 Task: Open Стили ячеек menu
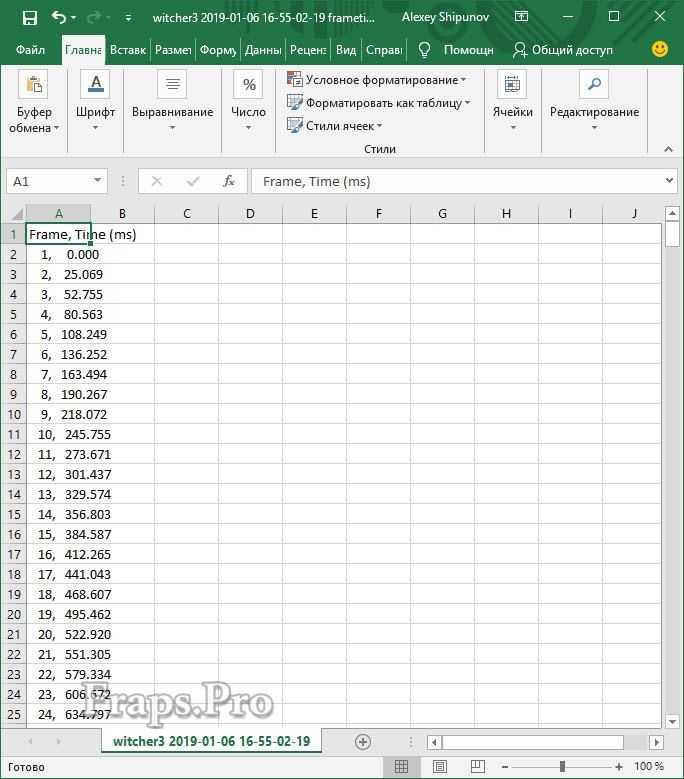(334, 126)
